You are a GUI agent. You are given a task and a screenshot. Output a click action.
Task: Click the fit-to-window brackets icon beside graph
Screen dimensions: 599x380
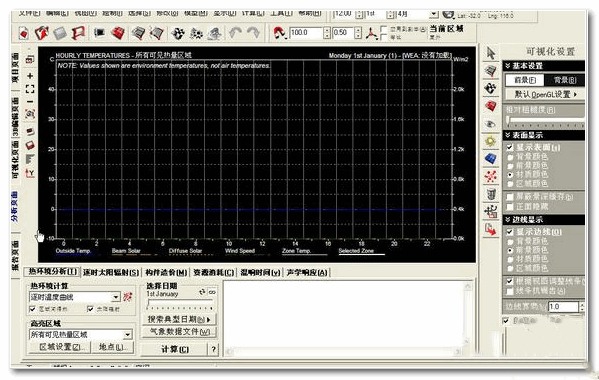point(30,89)
